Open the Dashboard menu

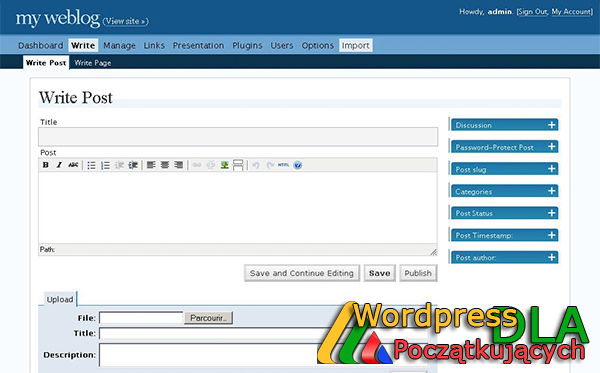(x=41, y=46)
